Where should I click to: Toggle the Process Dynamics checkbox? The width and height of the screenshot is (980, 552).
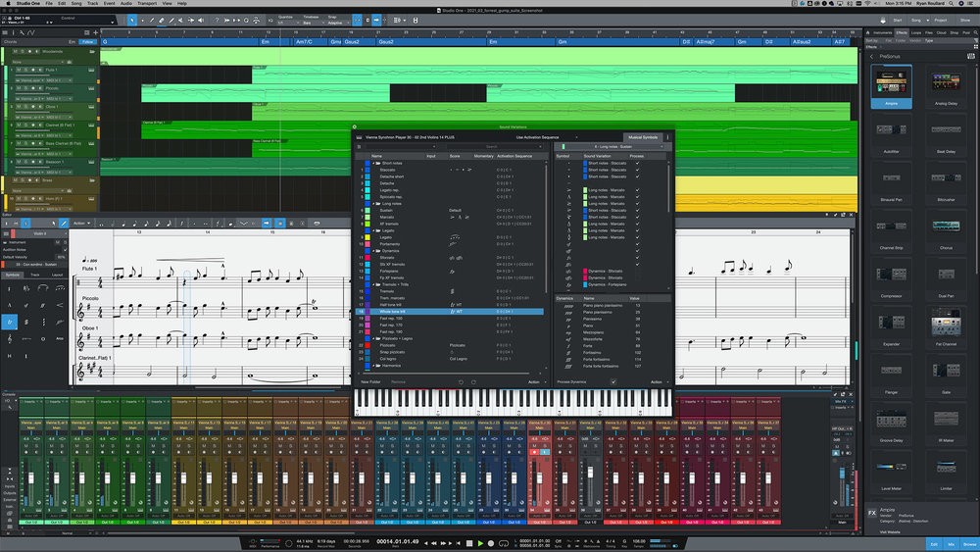point(613,381)
